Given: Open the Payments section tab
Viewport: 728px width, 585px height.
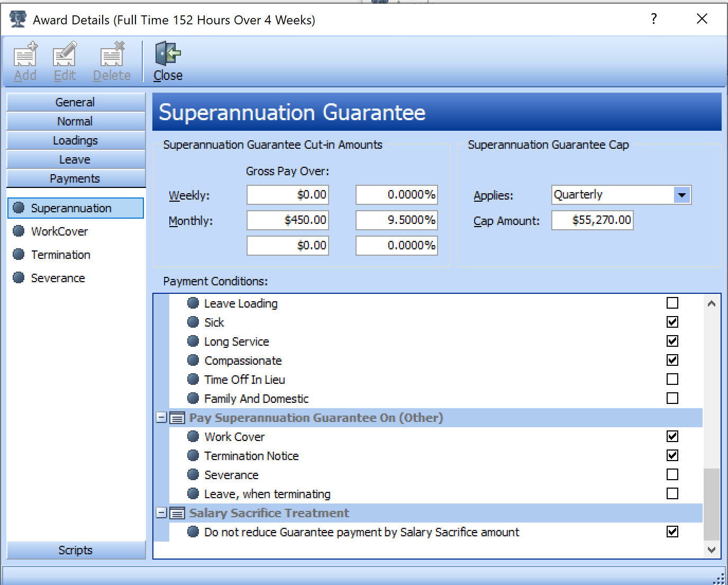Looking at the screenshot, I should (76, 178).
